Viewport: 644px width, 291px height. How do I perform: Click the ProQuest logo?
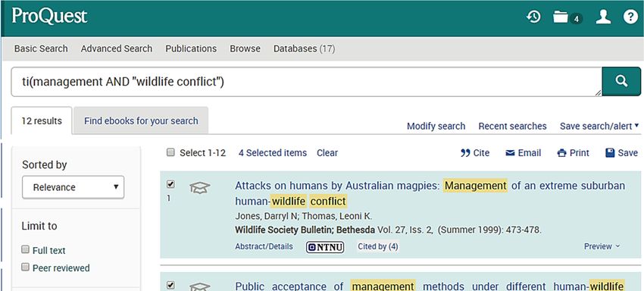pos(49,17)
